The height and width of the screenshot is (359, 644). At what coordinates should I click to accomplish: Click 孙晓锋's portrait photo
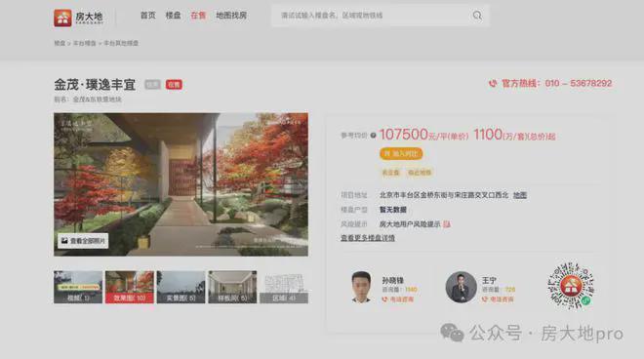coord(361,287)
